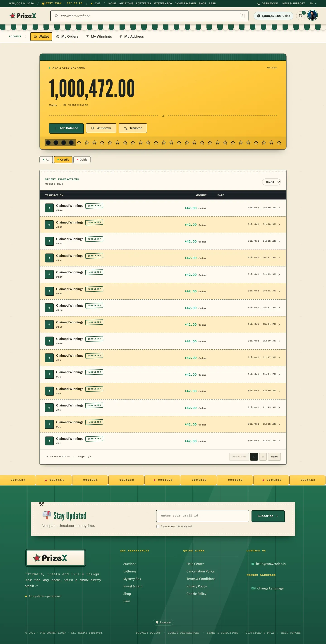Open Mystery Box in top navigation
The height and width of the screenshot is (644, 326).
(x=163, y=3)
